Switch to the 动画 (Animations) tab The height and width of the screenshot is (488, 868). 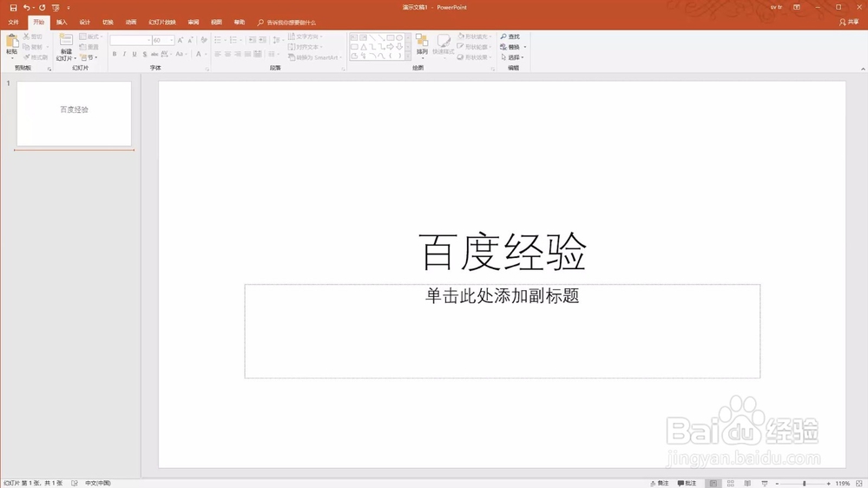click(131, 23)
